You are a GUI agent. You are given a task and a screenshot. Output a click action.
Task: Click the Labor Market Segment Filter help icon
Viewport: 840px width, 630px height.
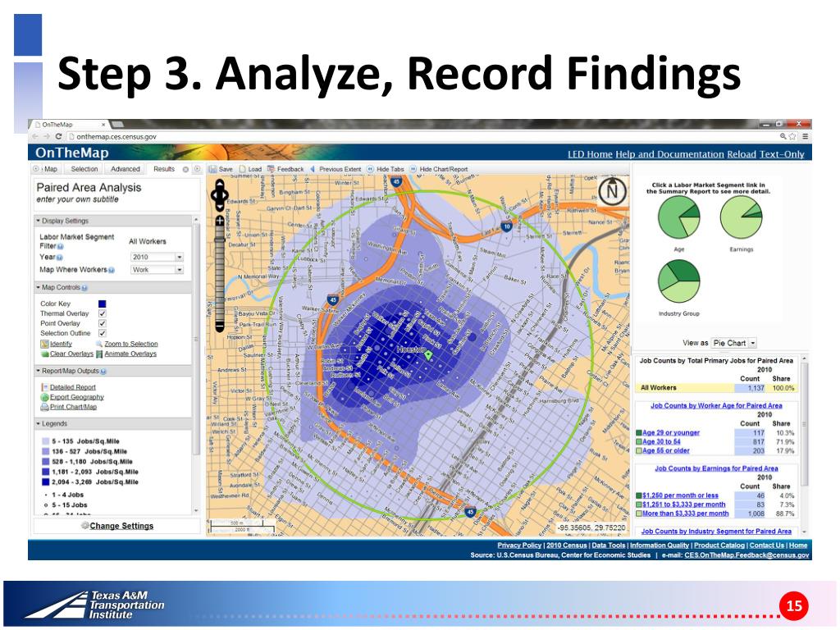pyautogui.click(x=60, y=246)
